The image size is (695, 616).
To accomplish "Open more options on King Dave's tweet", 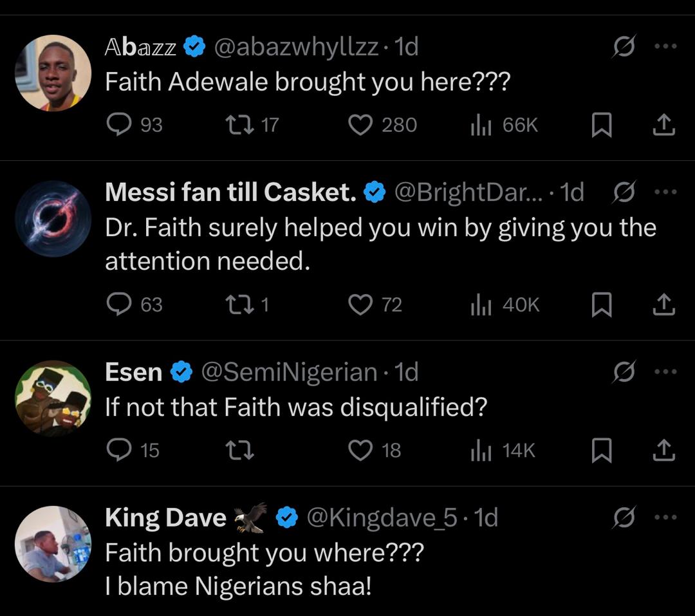I will [665, 517].
